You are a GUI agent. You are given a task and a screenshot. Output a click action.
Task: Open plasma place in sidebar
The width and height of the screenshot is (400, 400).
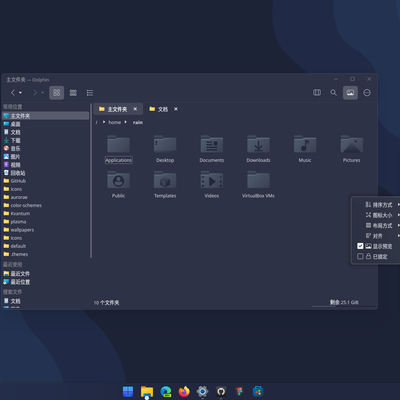click(46, 222)
